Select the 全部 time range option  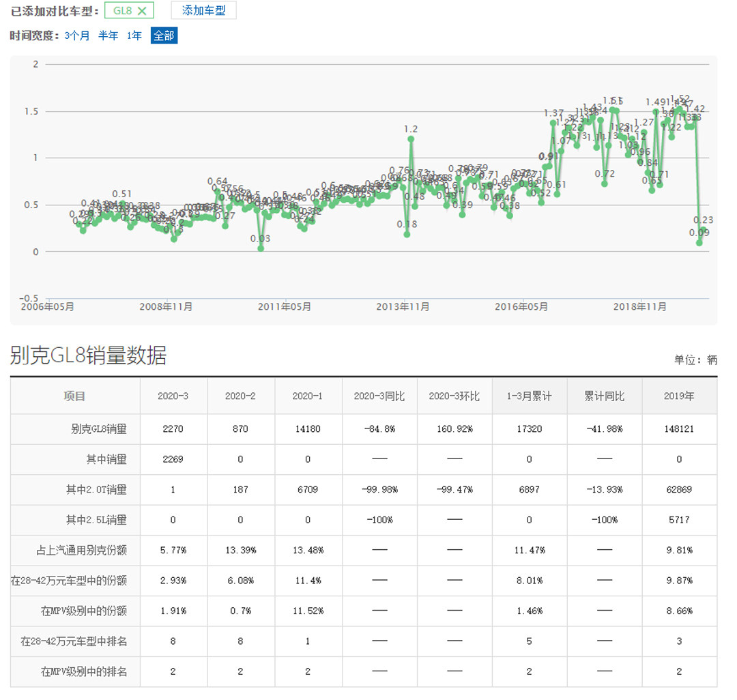(164, 36)
